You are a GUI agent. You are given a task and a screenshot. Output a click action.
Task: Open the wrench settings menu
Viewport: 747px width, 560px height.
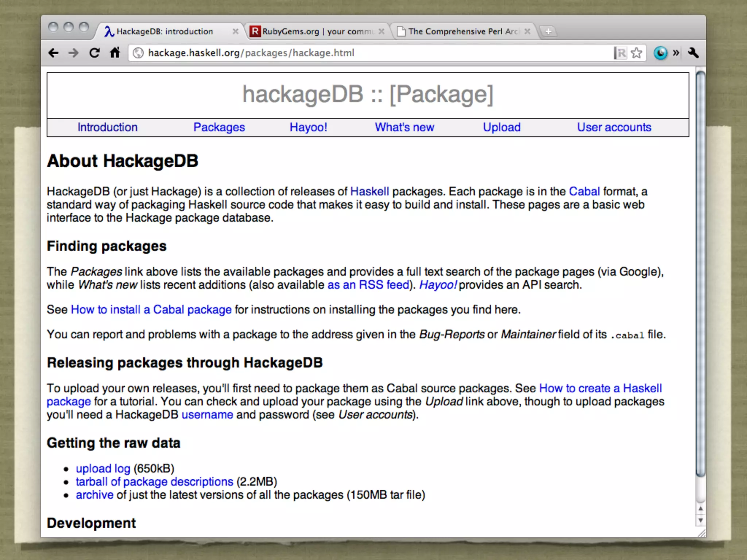(x=693, y=53)
